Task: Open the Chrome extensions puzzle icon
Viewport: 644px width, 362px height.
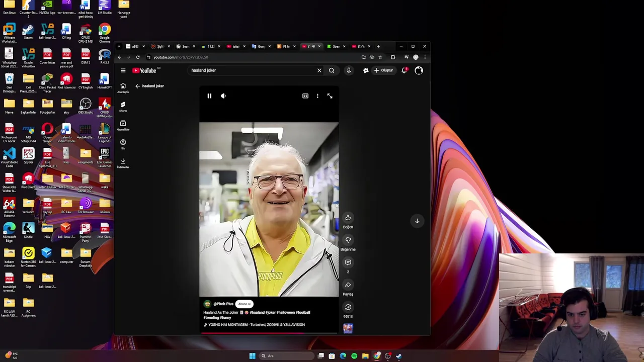Action: 393,57
